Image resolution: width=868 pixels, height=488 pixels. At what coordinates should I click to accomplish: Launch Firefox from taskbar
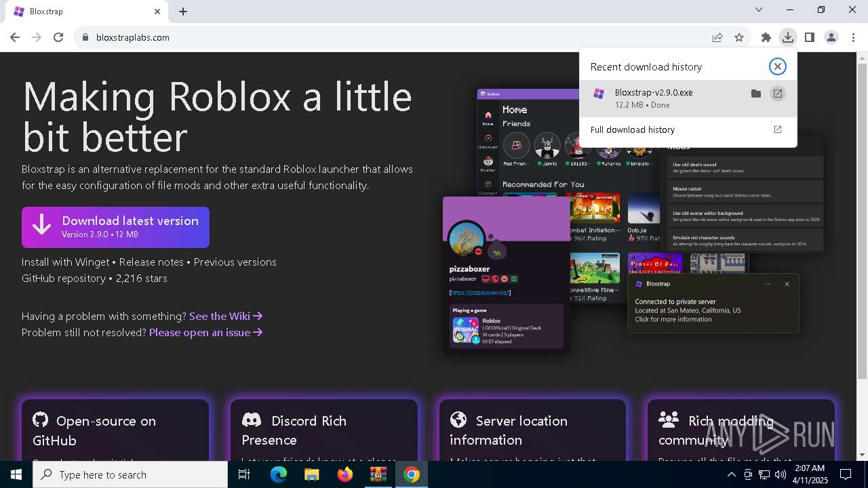tap(344, 474)
